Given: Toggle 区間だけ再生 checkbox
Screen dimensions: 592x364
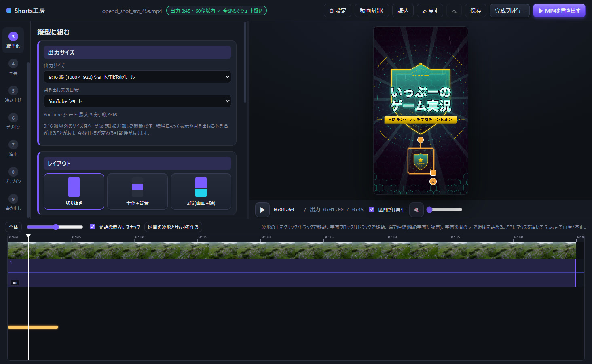Looking at the screenshot, I should pos(372,210).
